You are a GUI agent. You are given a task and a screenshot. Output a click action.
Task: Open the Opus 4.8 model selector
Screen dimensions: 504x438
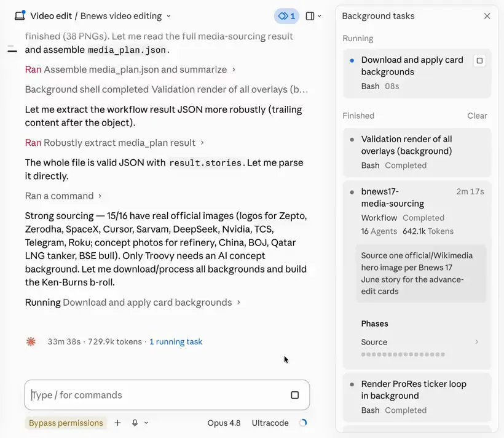click(x=224, y=423)
